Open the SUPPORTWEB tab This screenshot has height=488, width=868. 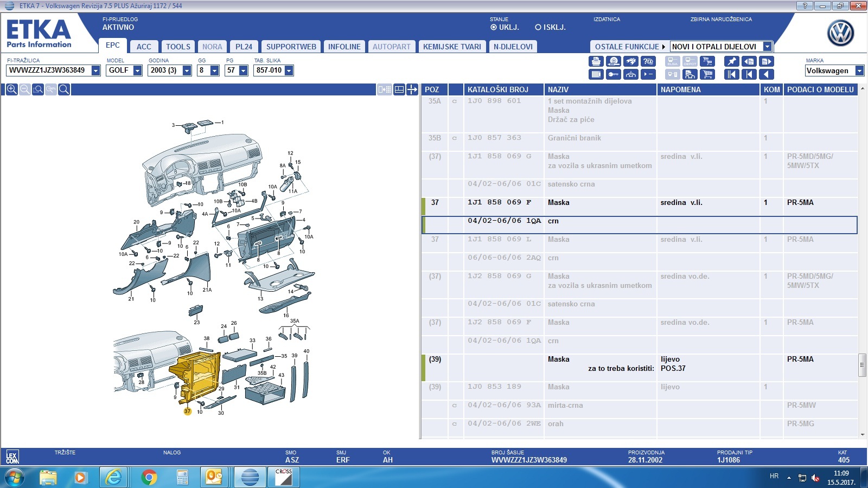(291, 47)
